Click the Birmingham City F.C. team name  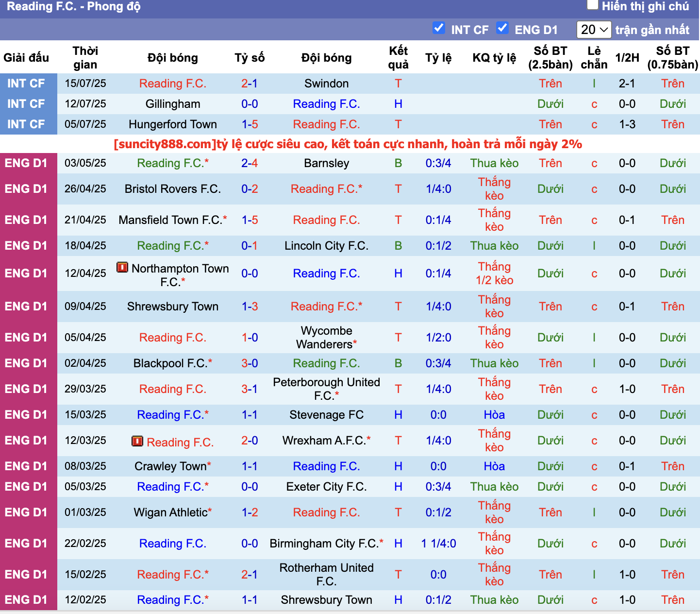pos(324,544)
